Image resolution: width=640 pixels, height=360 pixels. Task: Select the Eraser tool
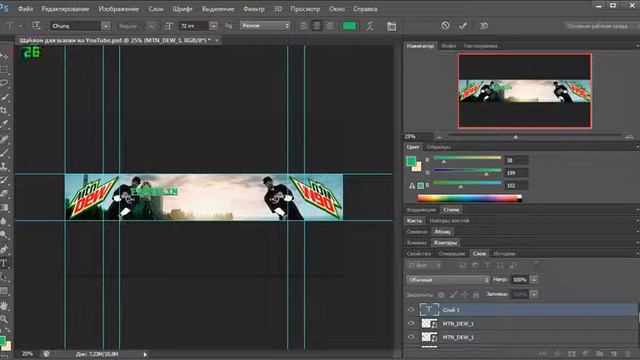[4, 193]
